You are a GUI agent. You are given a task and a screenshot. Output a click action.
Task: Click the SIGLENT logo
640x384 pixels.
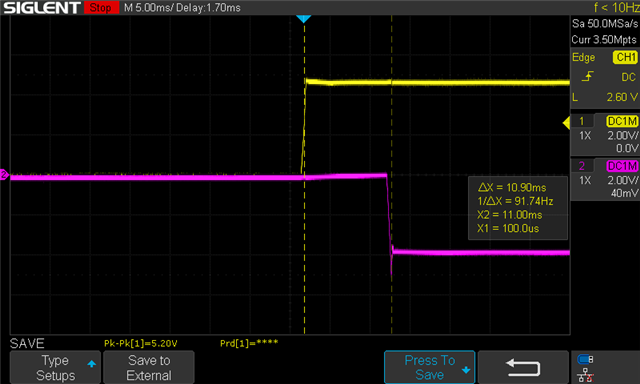pos(41,7)
